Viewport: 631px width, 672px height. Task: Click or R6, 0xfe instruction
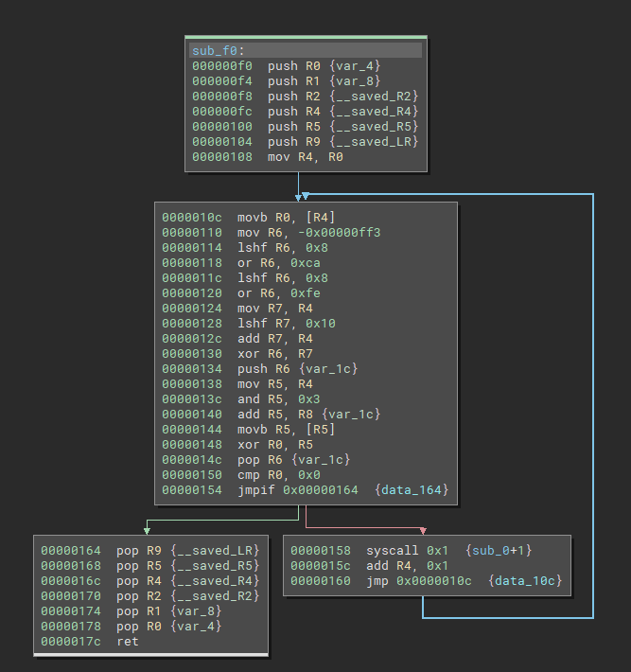point(240,293)
